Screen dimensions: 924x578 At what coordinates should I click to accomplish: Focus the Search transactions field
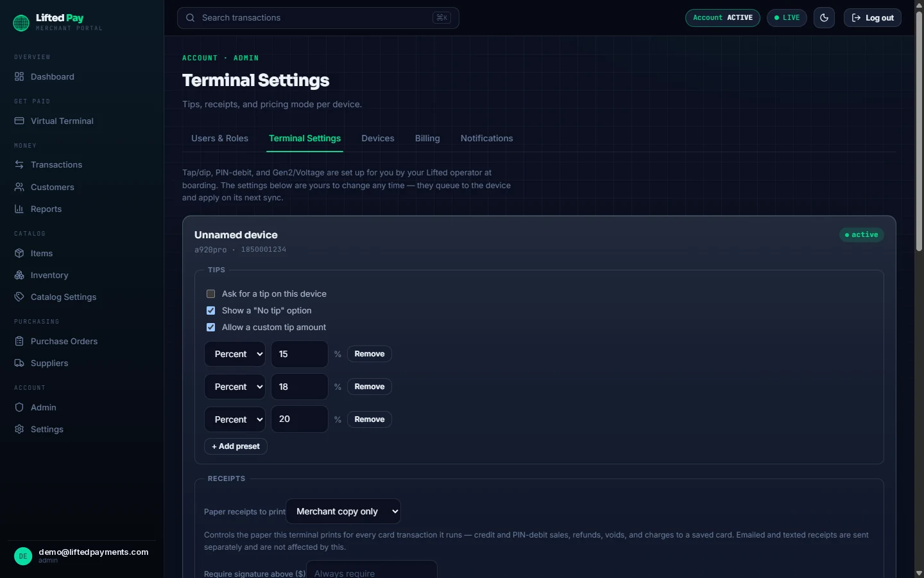(318, 18)
